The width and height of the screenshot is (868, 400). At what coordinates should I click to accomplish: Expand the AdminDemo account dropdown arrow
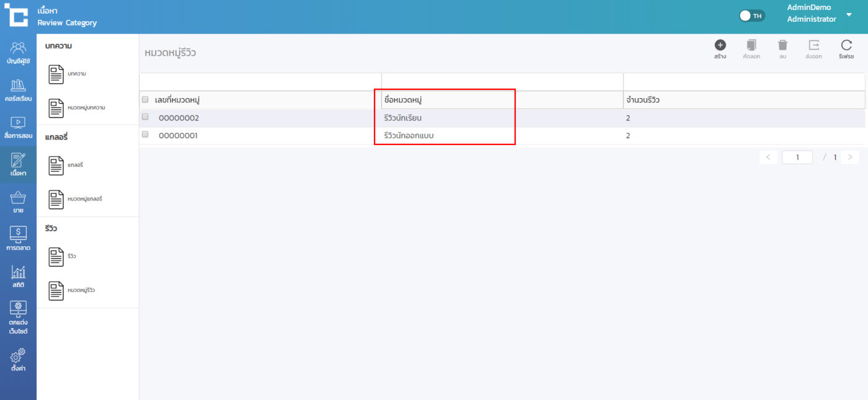point(849,14)
